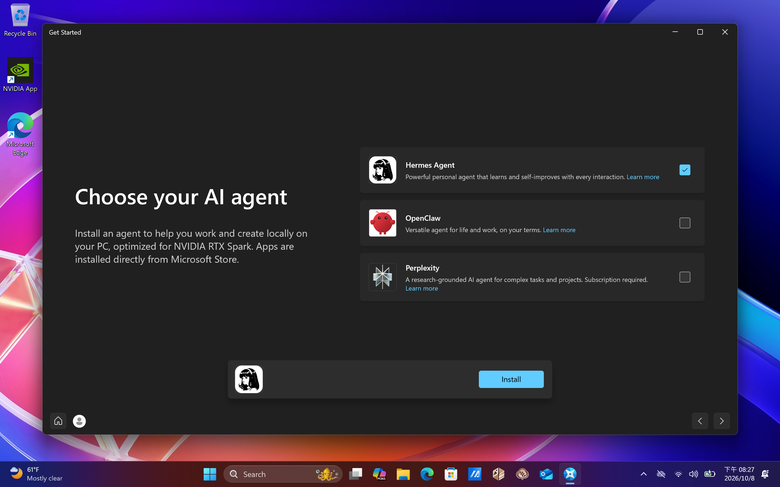The image size is (780, 487).
Task: Check the Hermes Agent checkbox
Action: click(x=684, y=170)
